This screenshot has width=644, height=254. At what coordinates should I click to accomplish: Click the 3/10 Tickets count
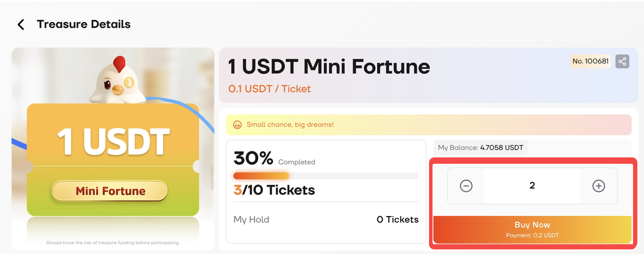274,190
